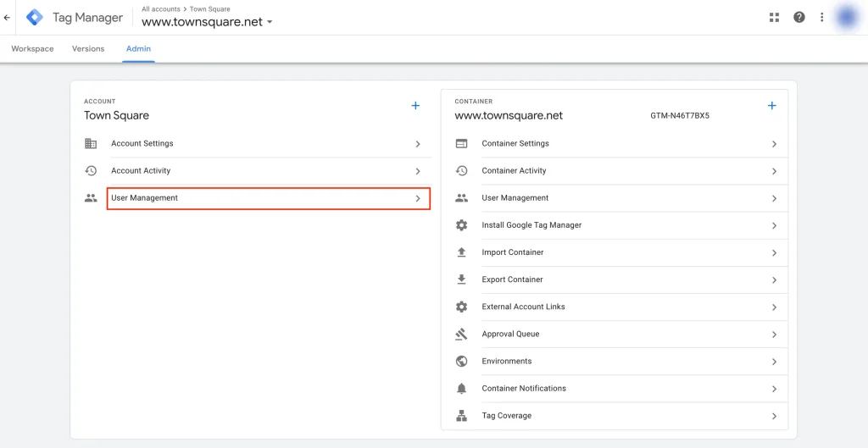This screenshot has height=448, width=868.
Task: Click the Tag Coverage hierarchy icon
Action: (x=461, y=415)
